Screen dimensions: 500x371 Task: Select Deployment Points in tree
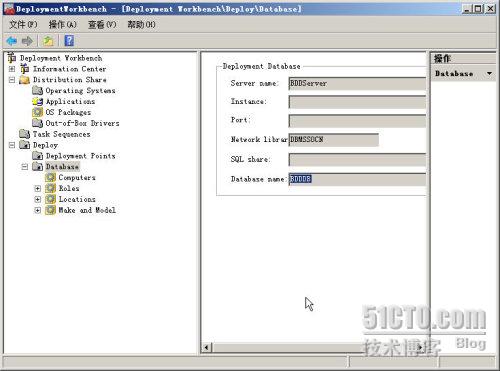(80, 156)
